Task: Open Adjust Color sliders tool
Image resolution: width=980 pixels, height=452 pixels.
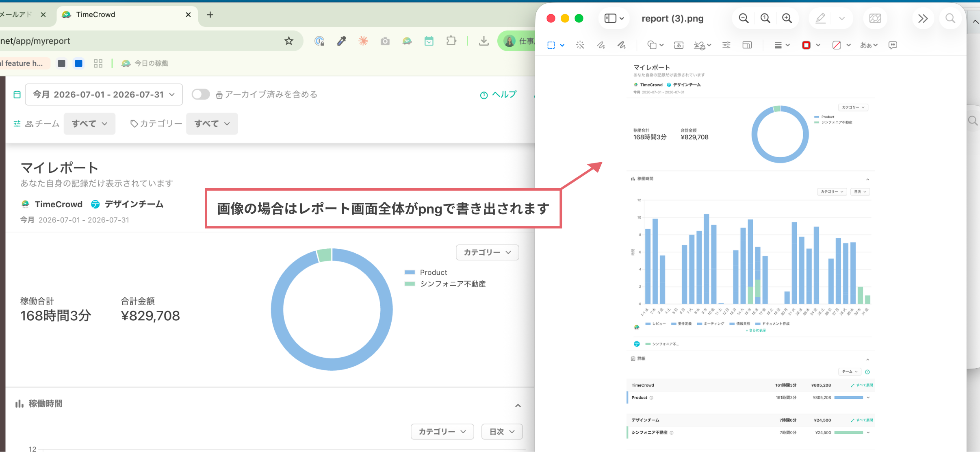Action: coord(726,45)
